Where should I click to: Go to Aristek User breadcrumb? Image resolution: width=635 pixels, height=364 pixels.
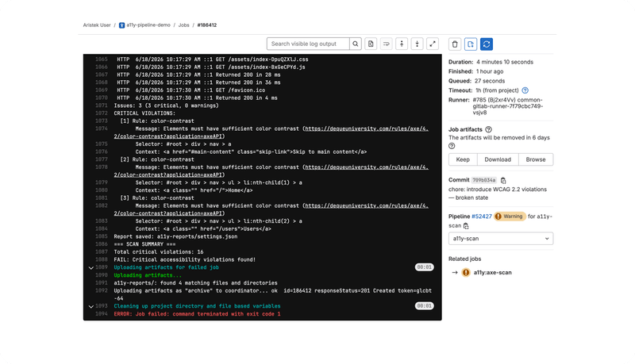click(x=97, y=25)
